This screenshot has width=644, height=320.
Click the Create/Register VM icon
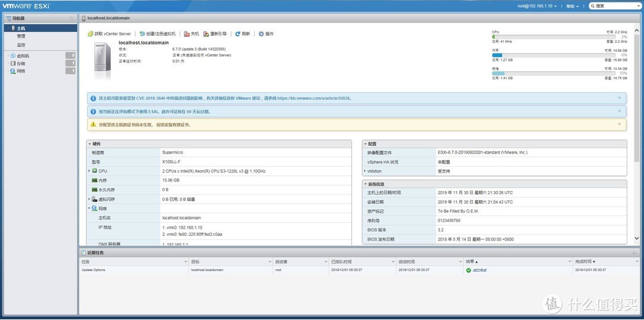(142, 34)
